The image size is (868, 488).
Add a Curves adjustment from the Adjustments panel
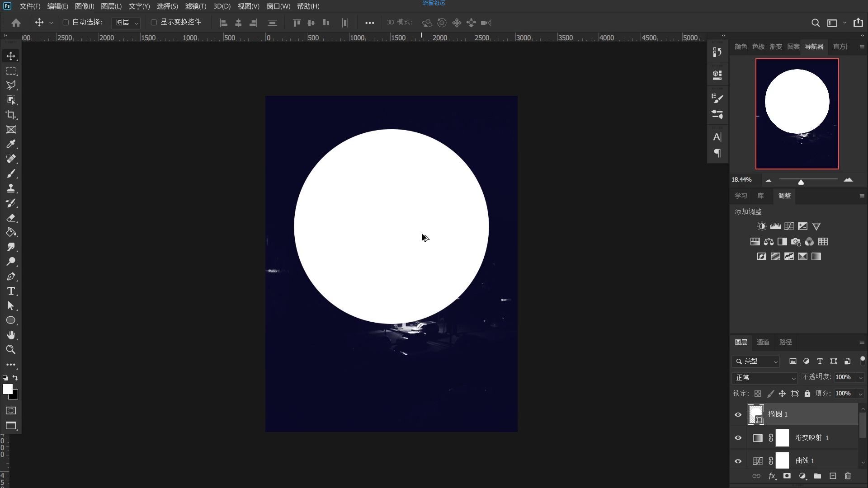pyautogui.click(x=789, y=226)
